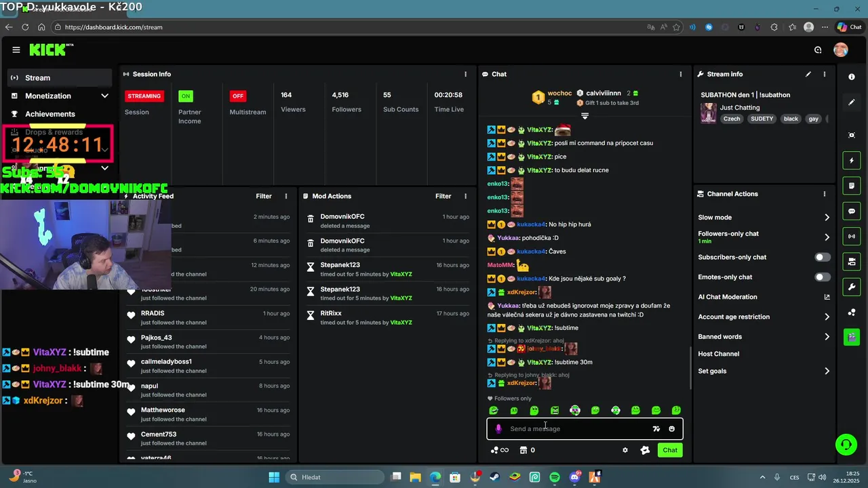
Task: Open Channel Actions options menu
Action: [825, 194]
